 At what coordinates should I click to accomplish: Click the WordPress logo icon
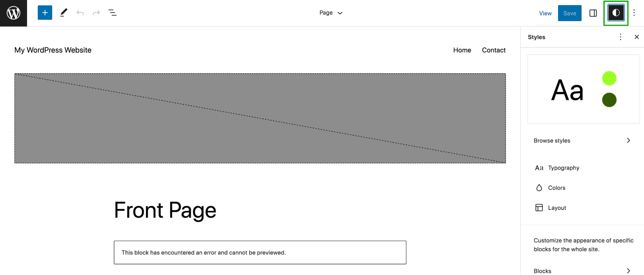point(14,13)
